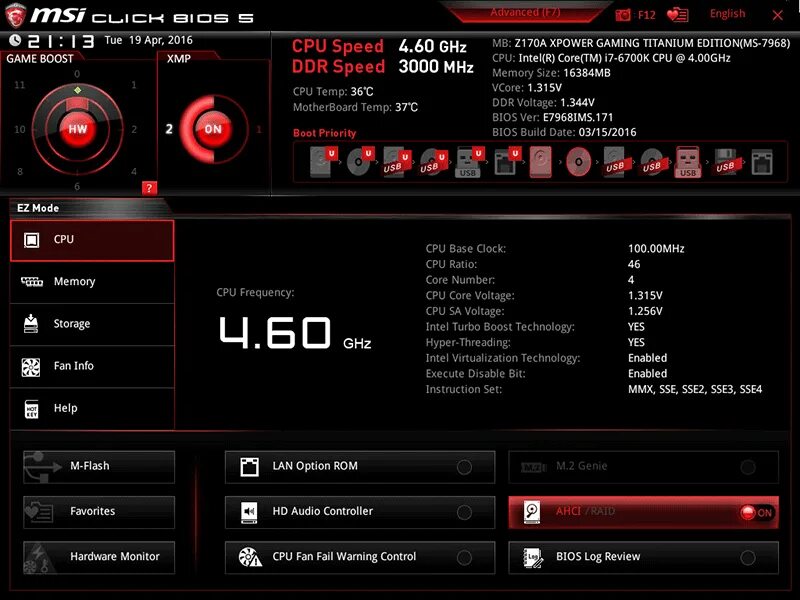Select UEFI CD/DVD boot device icon
This screenshot has width=800, height=600.
point(360,162)
